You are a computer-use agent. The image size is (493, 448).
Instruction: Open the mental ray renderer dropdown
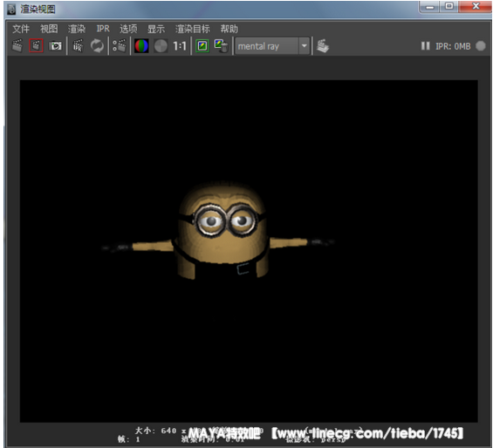(x=272, y=46)
